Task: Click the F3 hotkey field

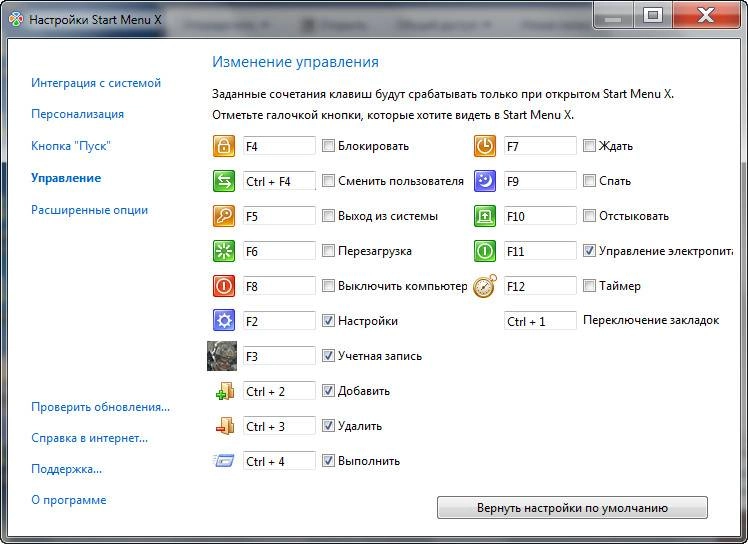Action: [279, 356]
